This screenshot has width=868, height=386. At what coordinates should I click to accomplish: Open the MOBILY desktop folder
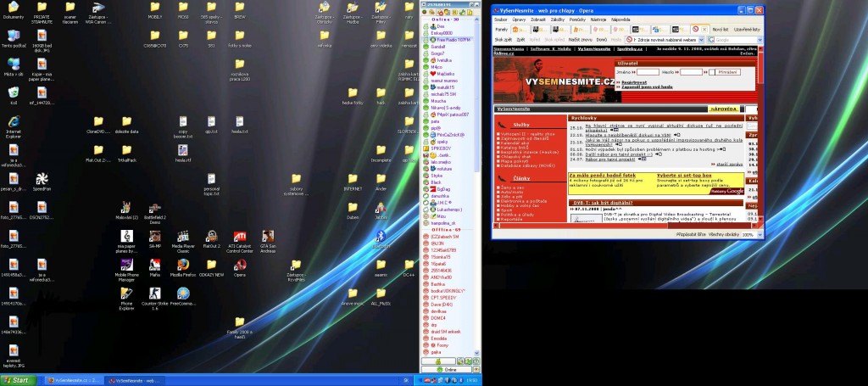154,10
